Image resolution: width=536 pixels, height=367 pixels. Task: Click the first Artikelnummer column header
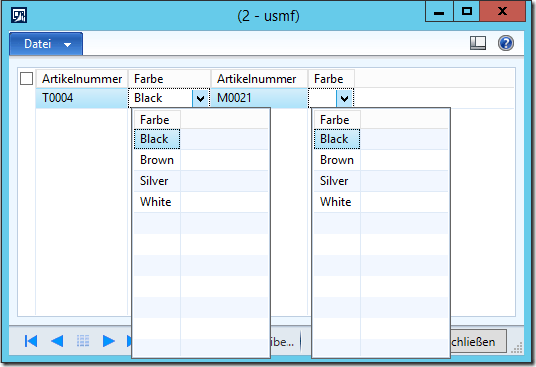82,79
